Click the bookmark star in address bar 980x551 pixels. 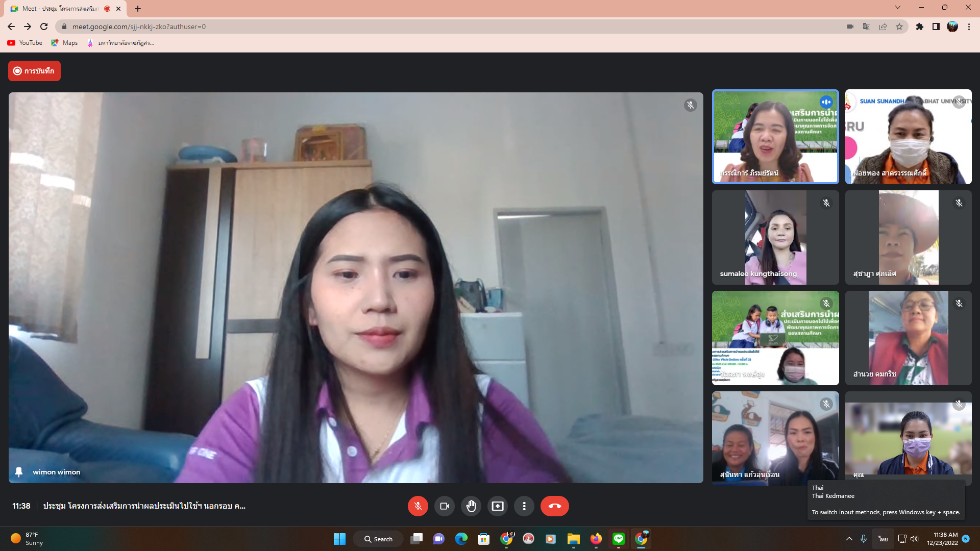(899, 27)
